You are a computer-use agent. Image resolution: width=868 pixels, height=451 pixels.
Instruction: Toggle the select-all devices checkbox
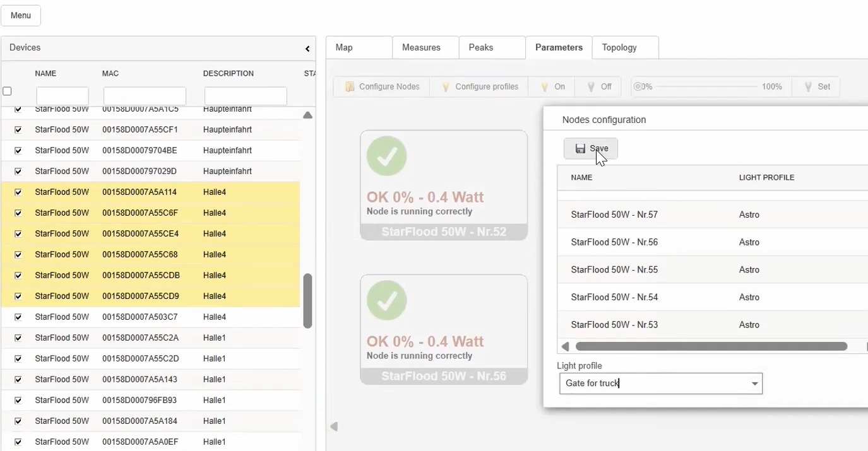coord(7,91)
